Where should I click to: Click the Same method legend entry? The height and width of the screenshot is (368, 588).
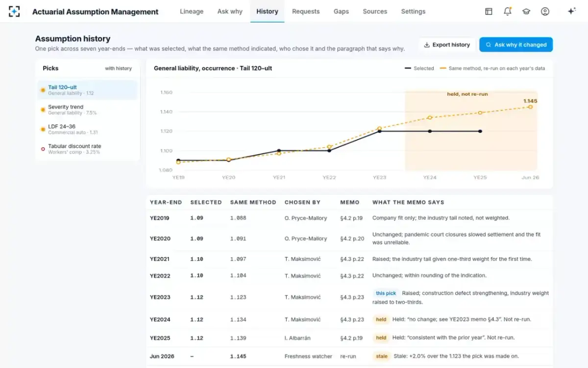pos(492,69)
